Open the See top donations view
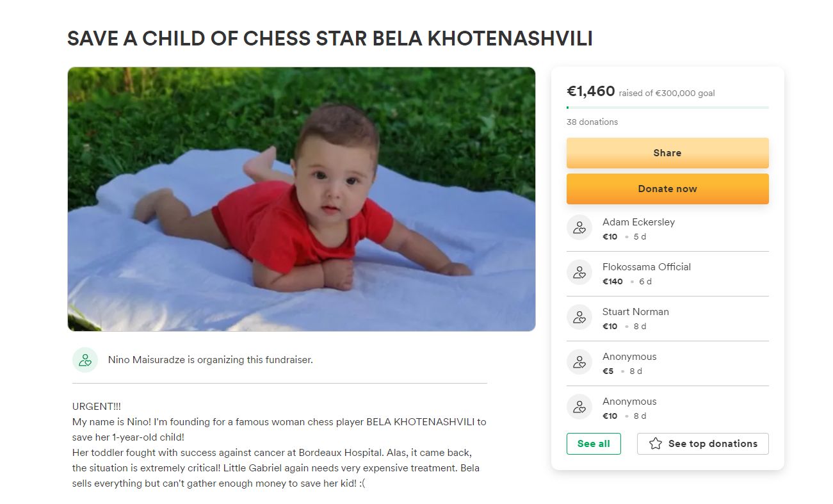Viewport: 833px width, 504px height. 702,444
